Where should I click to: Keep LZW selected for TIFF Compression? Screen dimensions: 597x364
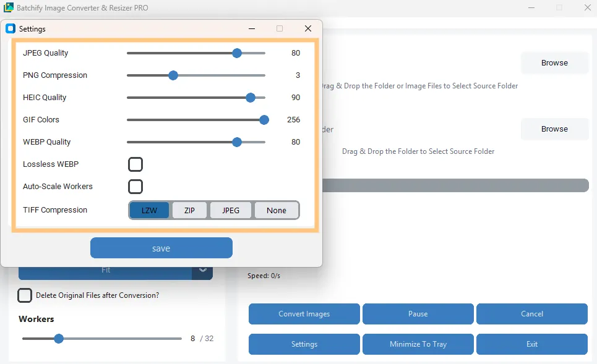coord(148,210)
